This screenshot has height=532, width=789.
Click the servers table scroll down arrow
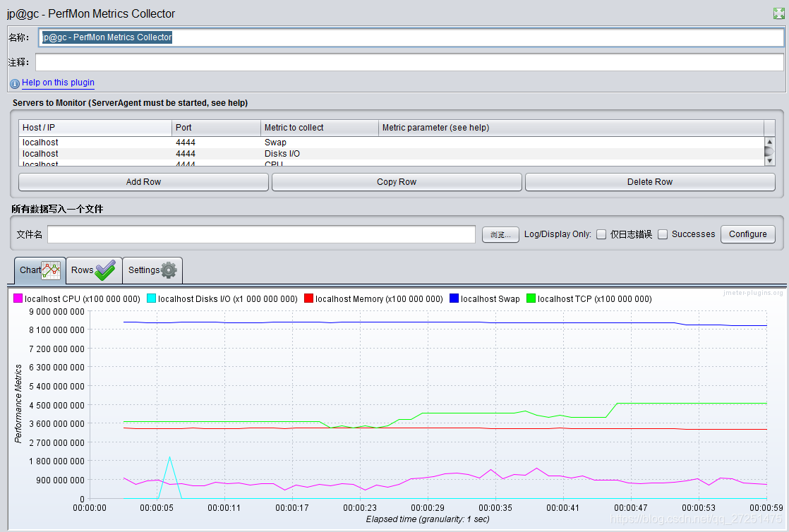pyautogui.click(x=769, y=161)
